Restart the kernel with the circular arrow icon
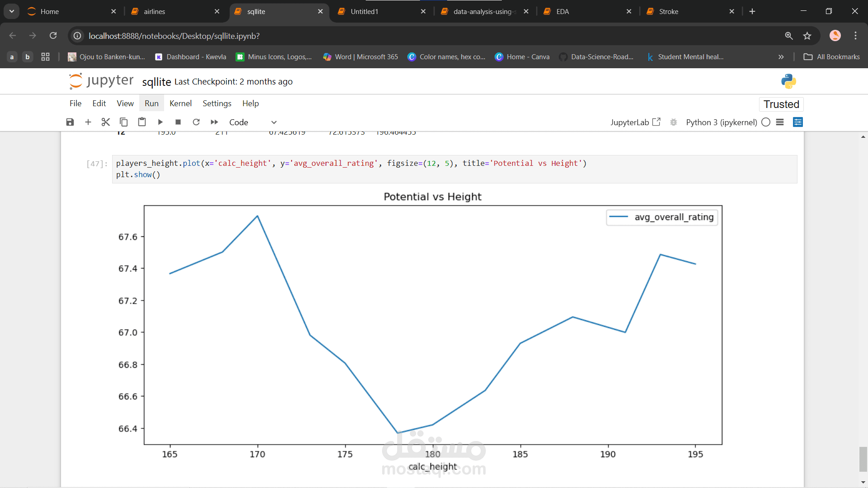The width and height of the screenshot is (868, 488). pyautogui.click(x=196, y=122)
